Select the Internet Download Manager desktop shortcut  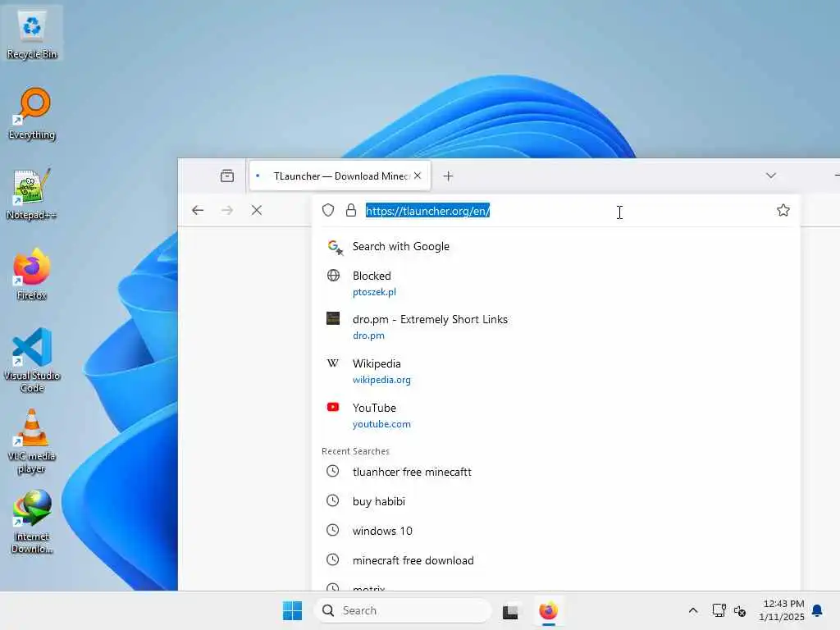click(32, 522)
